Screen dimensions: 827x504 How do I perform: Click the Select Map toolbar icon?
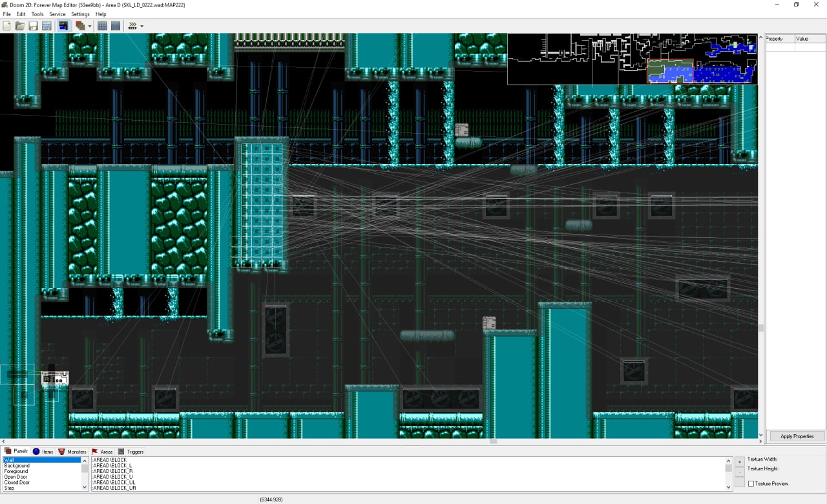[x=47, y=26]
